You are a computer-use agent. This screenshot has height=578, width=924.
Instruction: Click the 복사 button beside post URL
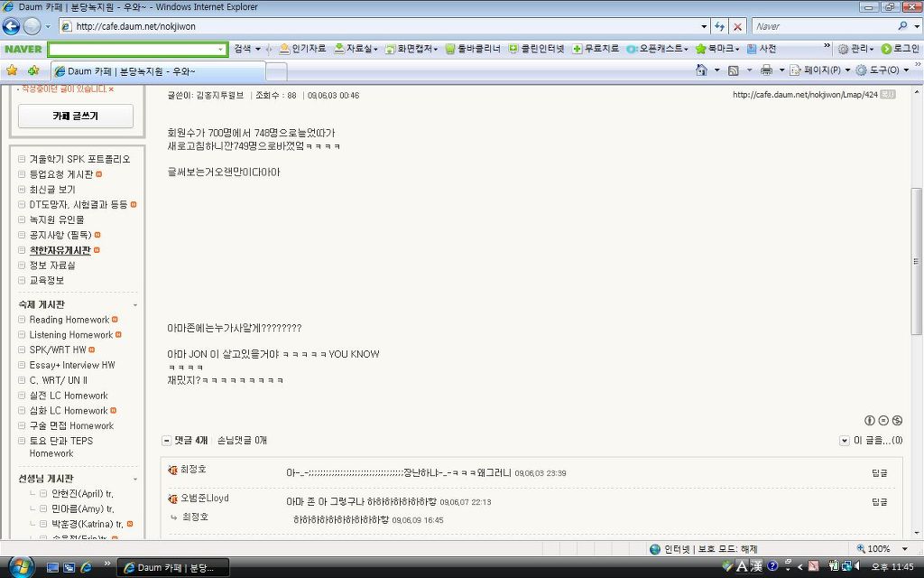888,94
